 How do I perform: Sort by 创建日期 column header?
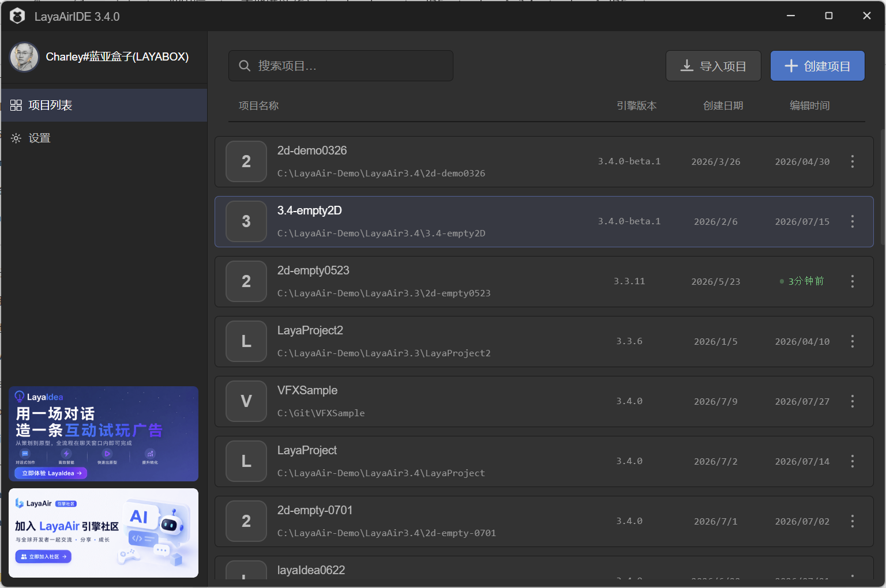tap(723, 105)
